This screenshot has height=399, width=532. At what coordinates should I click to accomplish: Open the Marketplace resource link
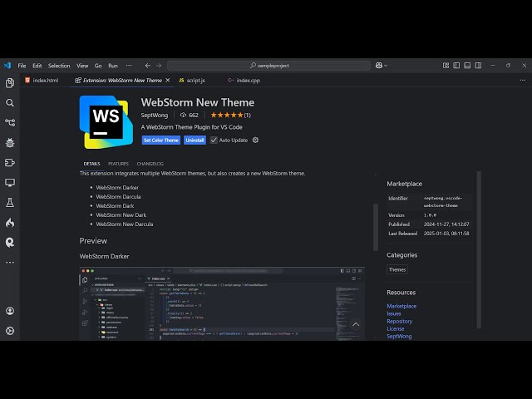(401, 306)
